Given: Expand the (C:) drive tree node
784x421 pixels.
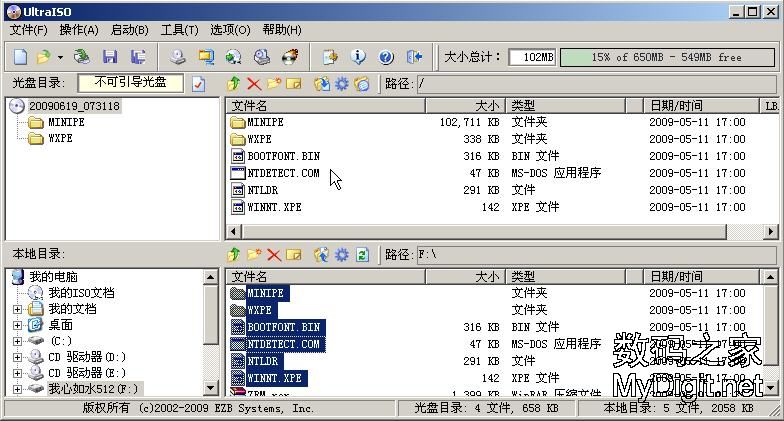Looking at the screenshot, I should click(x=18, y=342).
